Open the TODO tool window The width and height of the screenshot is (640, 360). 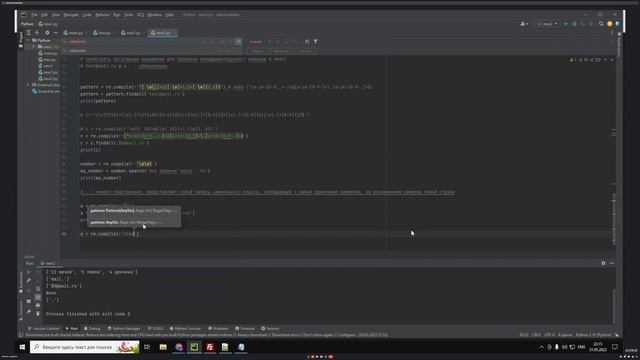155,329
